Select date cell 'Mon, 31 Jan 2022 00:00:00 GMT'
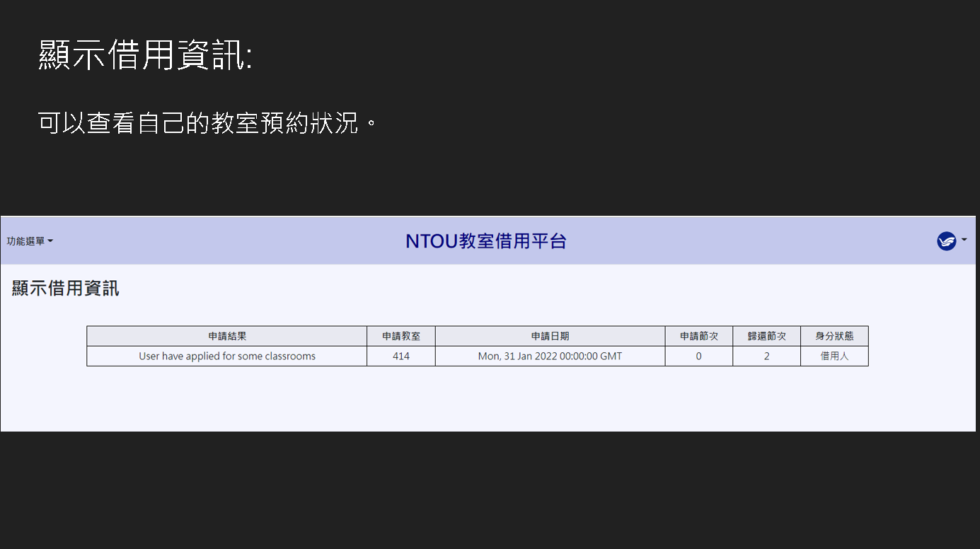 click(550, 356)
